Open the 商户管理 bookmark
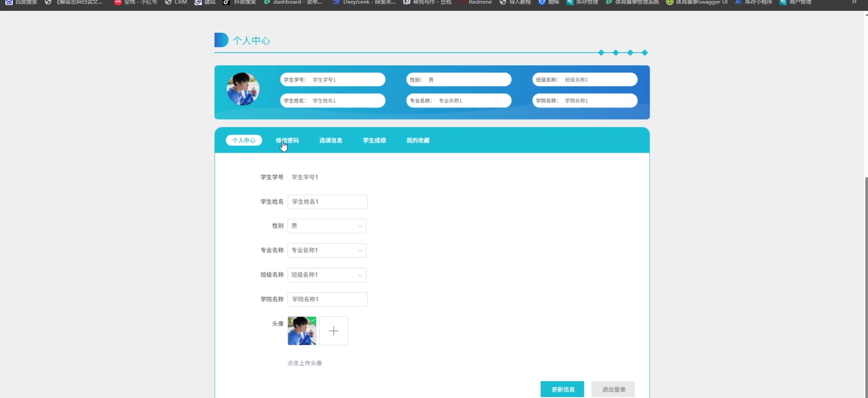 (795, 2)
